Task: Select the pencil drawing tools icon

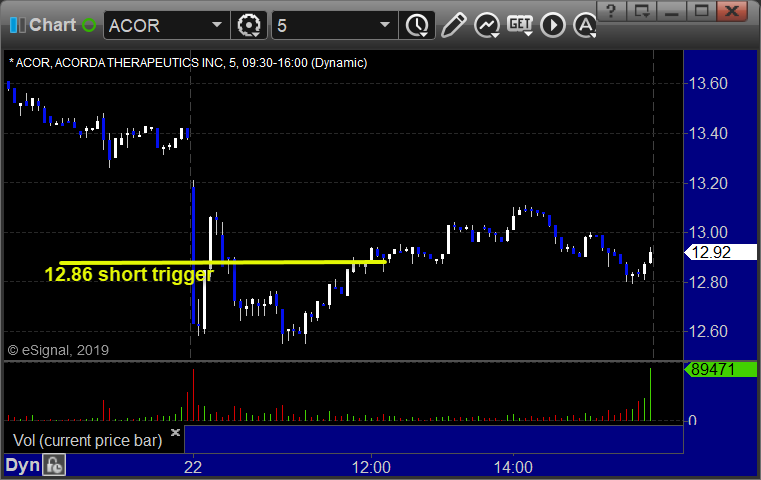Action: coord(454,25)
